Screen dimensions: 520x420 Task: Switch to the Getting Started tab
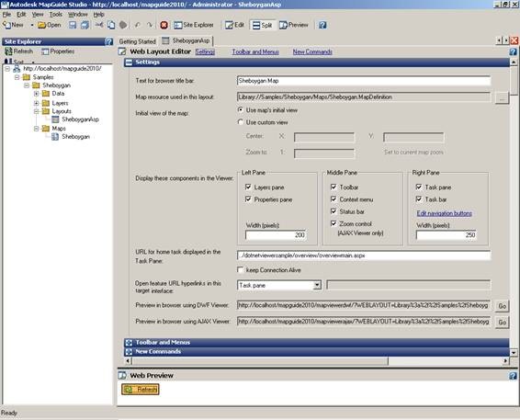coord(137,41)
